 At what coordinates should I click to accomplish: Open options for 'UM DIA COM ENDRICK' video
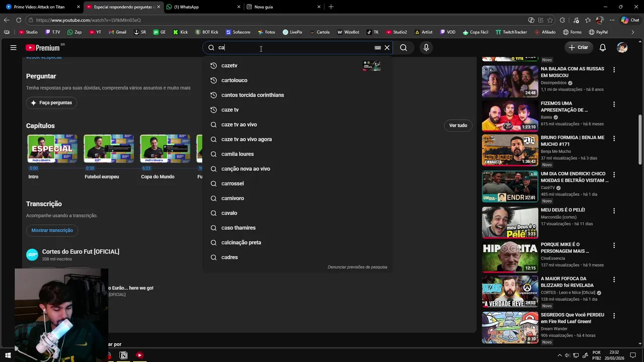614,174
